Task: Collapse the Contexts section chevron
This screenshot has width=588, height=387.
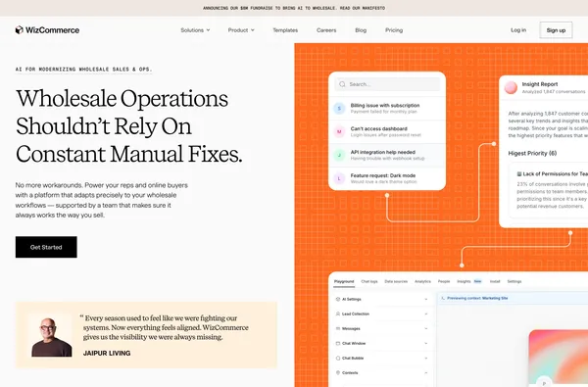Action: [426, 372]
